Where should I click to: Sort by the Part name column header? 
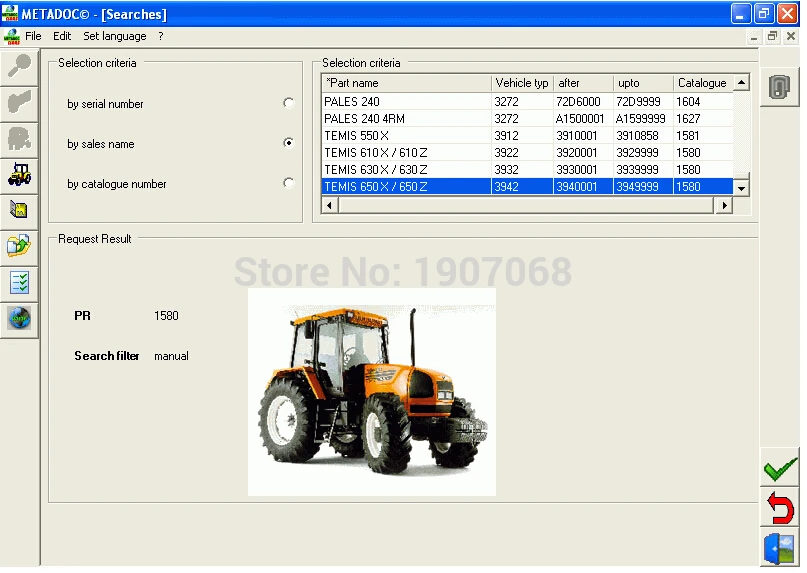point(407,83)
